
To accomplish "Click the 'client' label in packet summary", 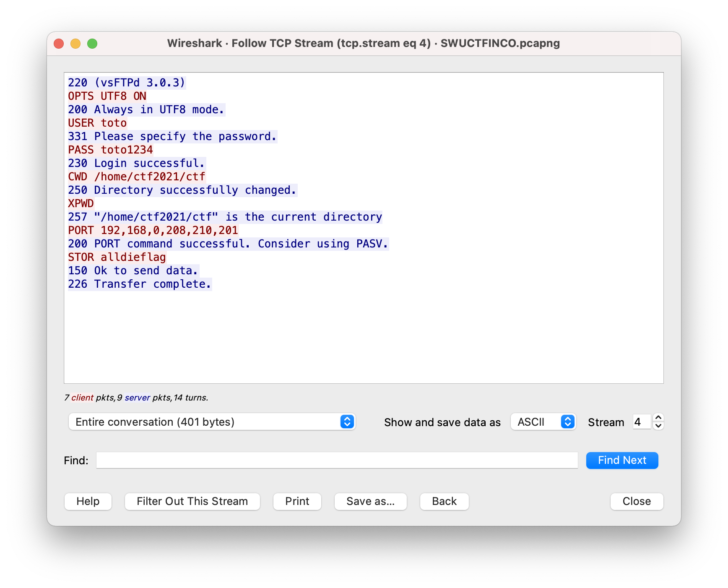I will click(x=82, y=398).
